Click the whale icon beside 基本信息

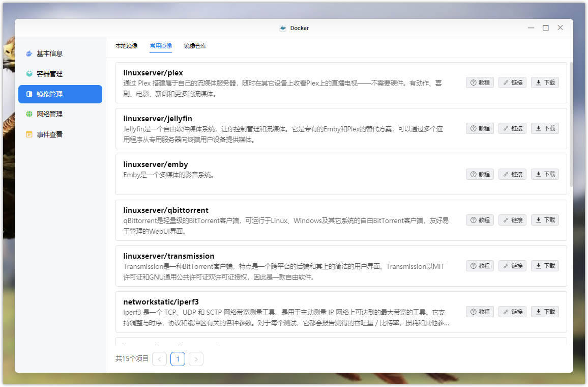29,53
